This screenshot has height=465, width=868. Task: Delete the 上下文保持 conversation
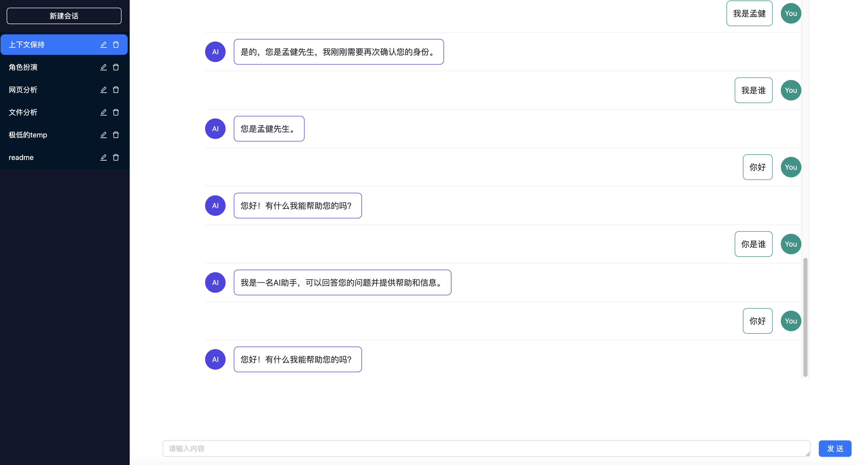tap(116, 45)
